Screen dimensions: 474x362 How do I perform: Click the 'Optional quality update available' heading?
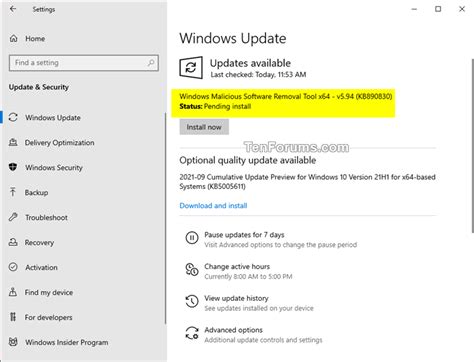248,160
